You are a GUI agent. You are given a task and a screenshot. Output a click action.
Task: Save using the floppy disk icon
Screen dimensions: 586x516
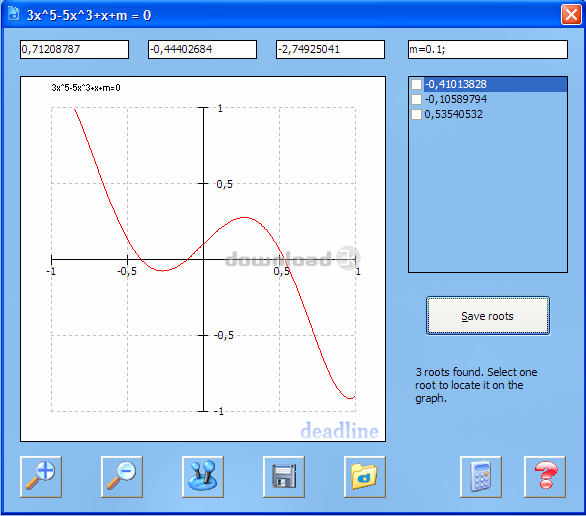click(284, 476)
